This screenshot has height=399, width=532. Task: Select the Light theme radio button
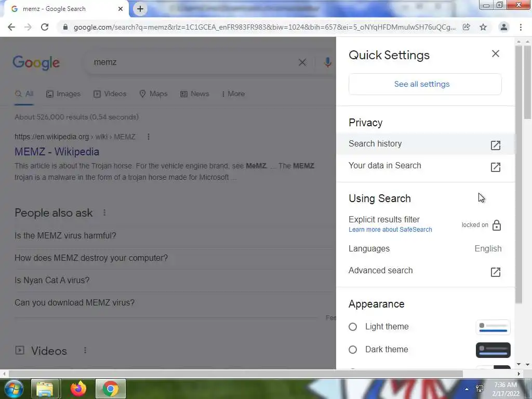click(353, 327)
